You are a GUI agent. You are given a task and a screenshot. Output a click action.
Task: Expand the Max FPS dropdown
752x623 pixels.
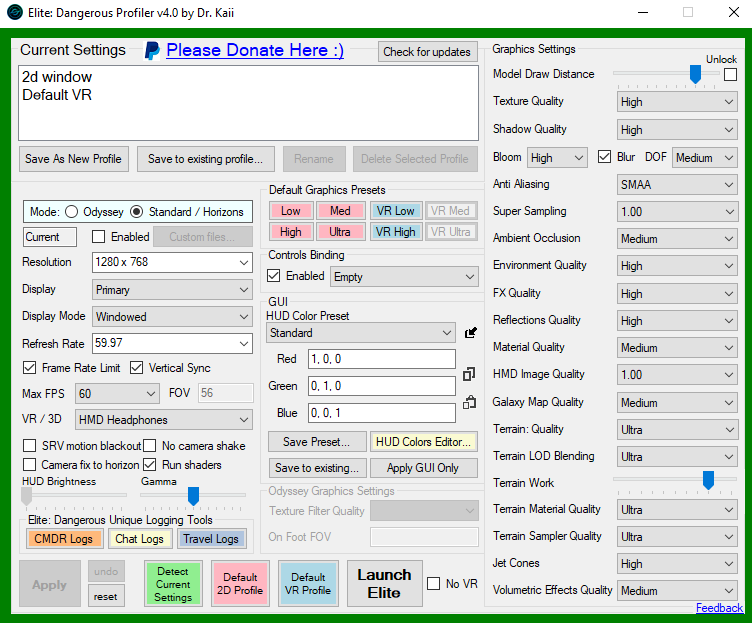[117, 394]
